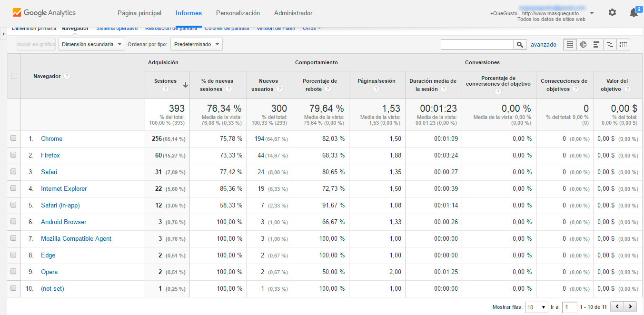Switch to comparison view icon
Viewport: 644px width, 315px height.
(610, 44)
